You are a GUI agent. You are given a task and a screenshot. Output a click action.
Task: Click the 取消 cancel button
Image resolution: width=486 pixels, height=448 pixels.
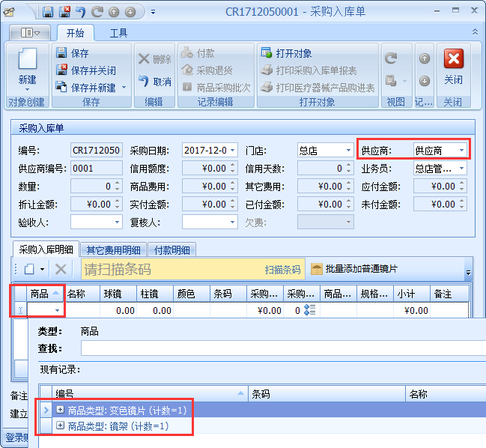[x=154, y=82]
